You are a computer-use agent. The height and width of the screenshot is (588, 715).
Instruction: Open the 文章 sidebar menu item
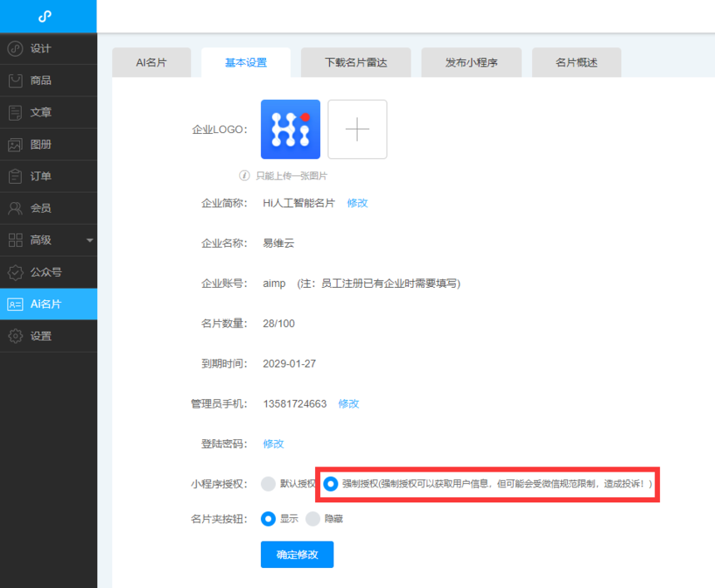48,112
